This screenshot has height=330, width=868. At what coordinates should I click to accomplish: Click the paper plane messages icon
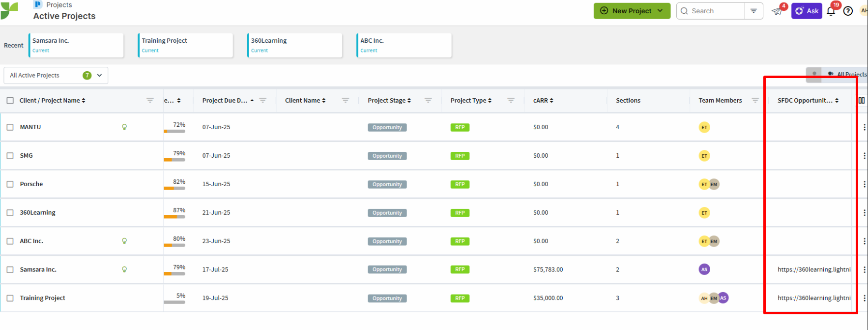(777, 11)
